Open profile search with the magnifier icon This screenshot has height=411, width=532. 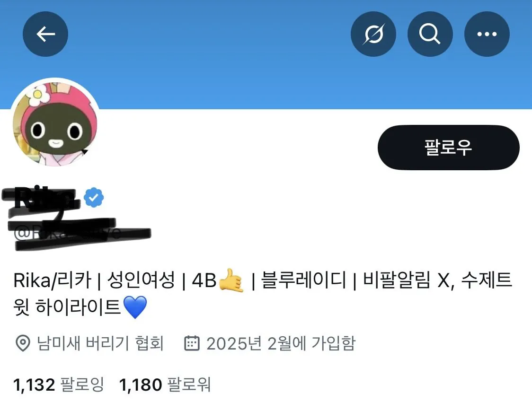[430, 34]
